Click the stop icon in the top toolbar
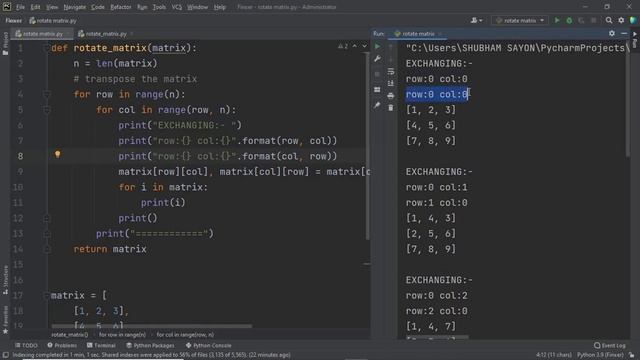 (x=593, y=20)
